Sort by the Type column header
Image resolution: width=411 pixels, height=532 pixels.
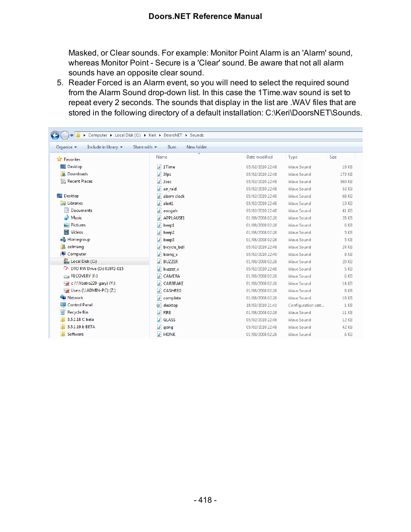click(x=293, y=157)
